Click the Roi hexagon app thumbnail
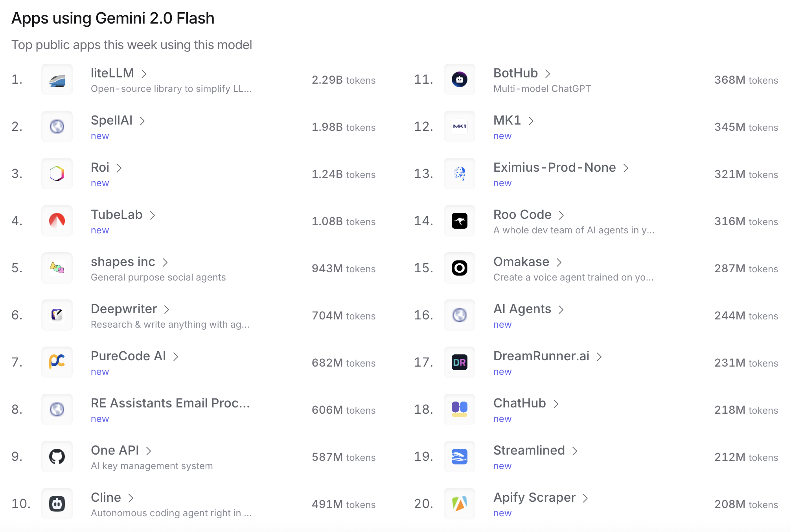 tap(57, 174)
